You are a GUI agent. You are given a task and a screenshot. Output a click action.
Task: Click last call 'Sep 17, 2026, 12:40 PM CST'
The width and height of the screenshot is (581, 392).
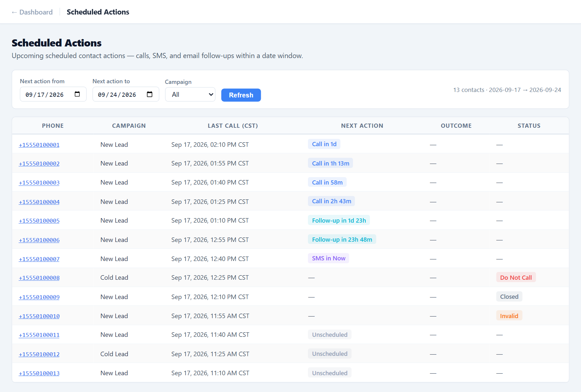coord(210,259)
